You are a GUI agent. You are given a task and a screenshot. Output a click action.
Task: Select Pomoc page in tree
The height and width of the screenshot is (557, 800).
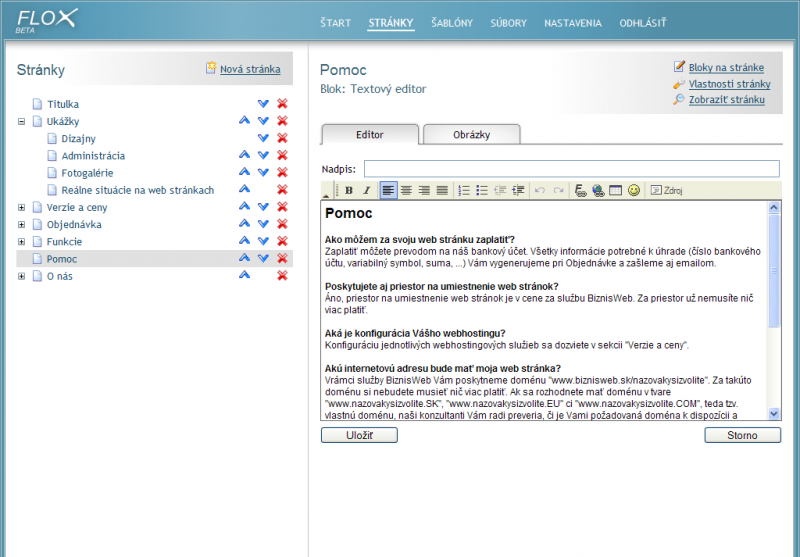coord(62,259)
